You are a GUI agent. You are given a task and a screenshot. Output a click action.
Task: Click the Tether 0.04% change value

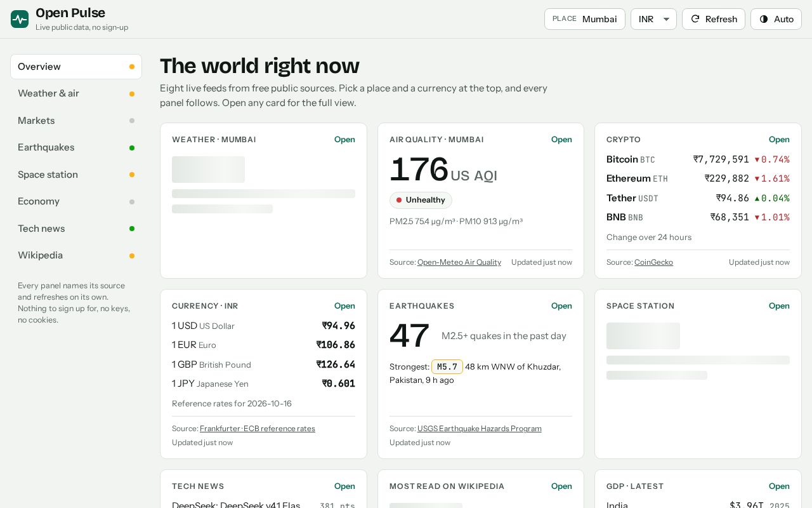pyautogui.click(x=772, y=198)
